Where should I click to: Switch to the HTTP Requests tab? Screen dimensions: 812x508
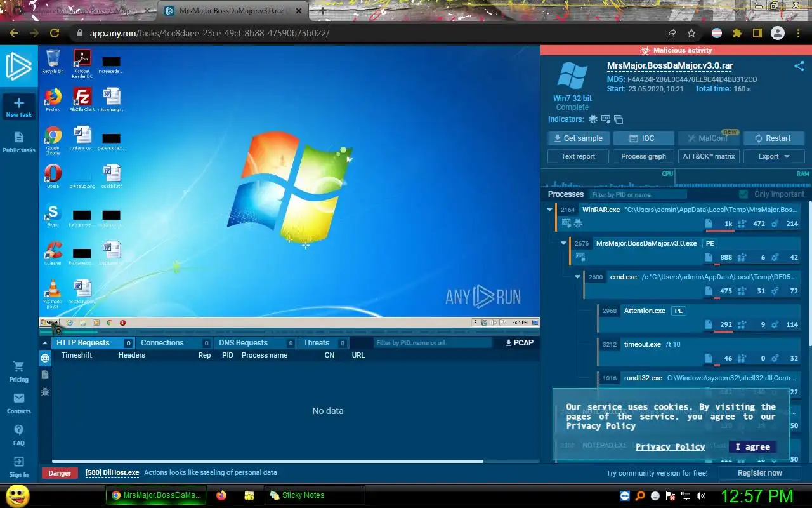point(93,343)
